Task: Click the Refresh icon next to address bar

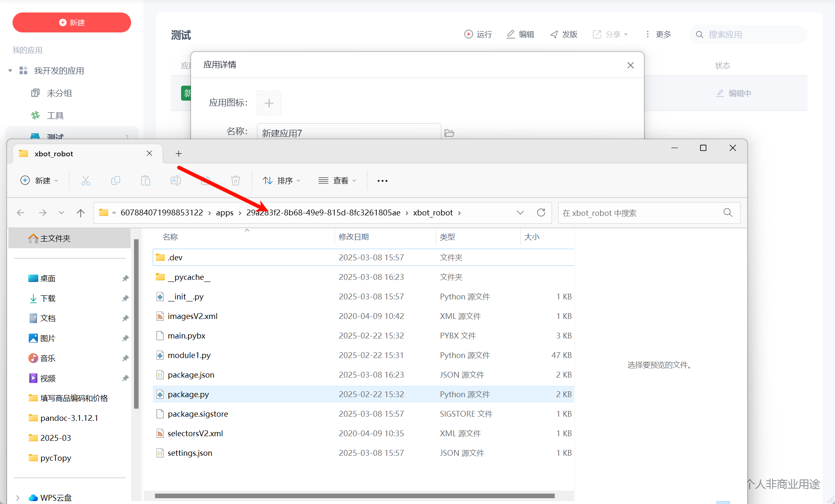Action: [541, 212]
